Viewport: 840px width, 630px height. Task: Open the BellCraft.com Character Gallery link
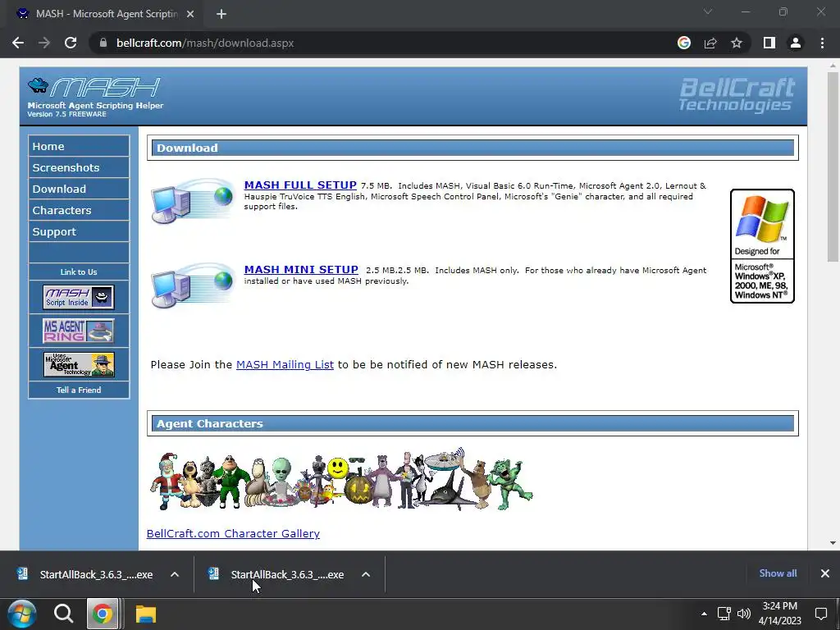click(233, 533)
